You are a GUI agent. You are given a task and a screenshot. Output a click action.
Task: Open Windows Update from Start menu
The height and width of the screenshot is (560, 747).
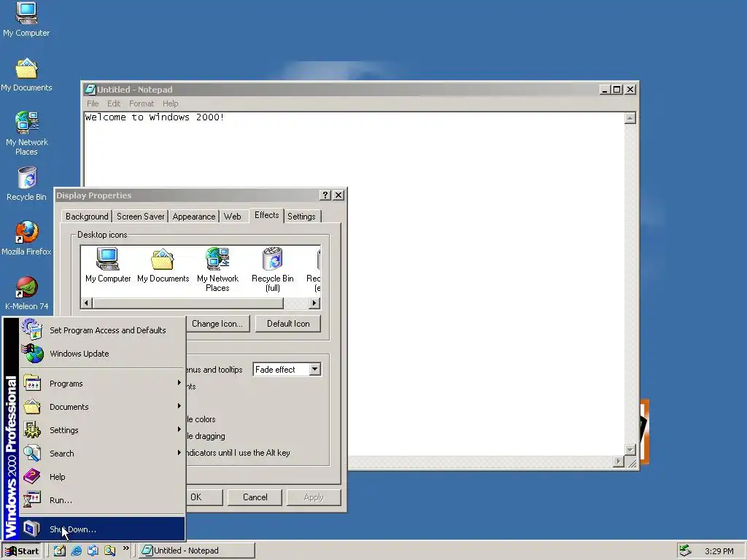[x=102, y=354]
